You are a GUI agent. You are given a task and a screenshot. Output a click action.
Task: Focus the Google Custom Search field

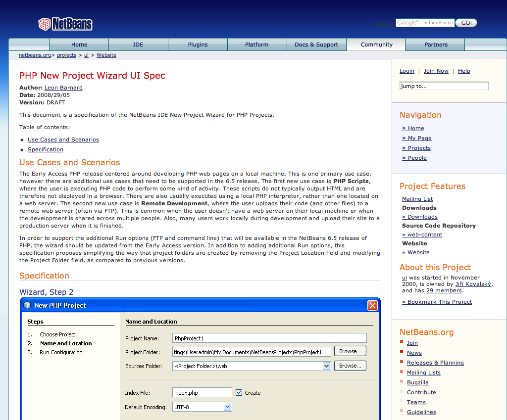[425, 23]
